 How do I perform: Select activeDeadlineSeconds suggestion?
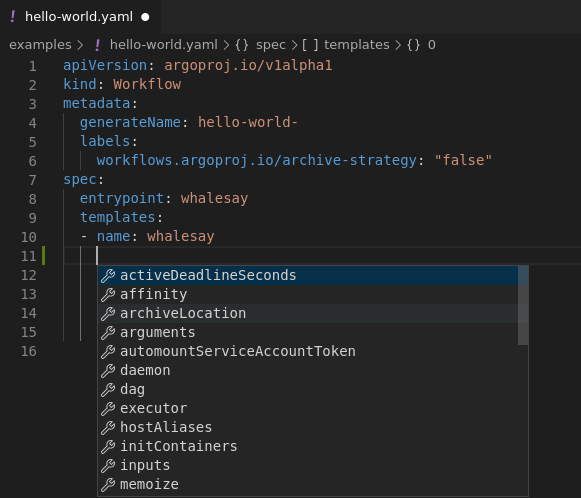coord(308,275)
